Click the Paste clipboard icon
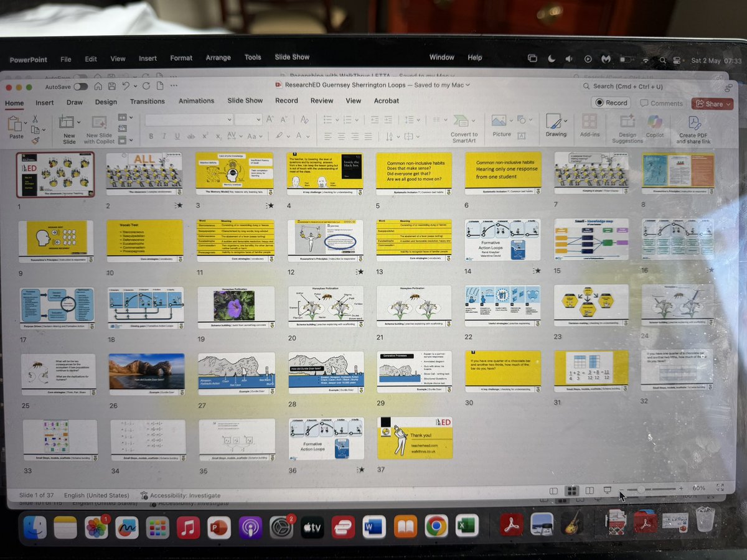The width and height of the screenshot is (747, 560). 15,124
